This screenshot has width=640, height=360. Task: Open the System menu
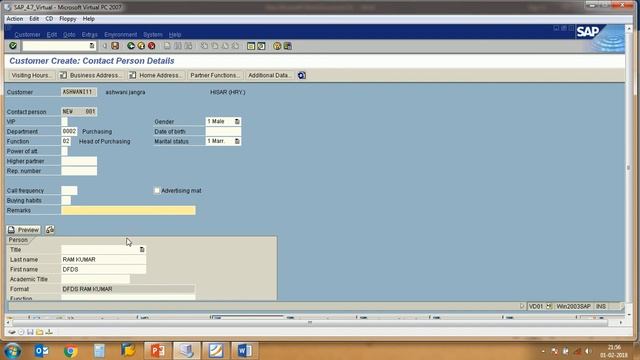153,35
